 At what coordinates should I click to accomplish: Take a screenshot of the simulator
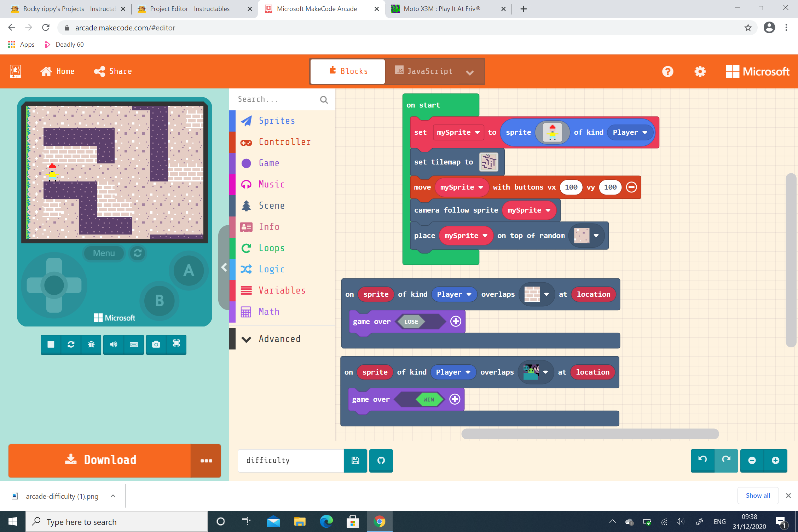tap(156, 345)
